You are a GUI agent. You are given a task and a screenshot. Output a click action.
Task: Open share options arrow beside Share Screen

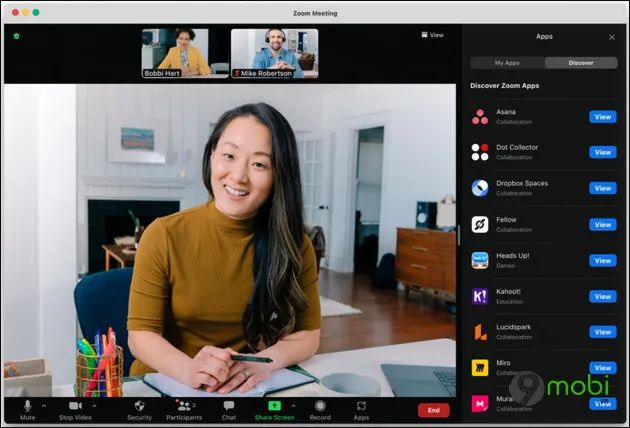tap(293, 406)
